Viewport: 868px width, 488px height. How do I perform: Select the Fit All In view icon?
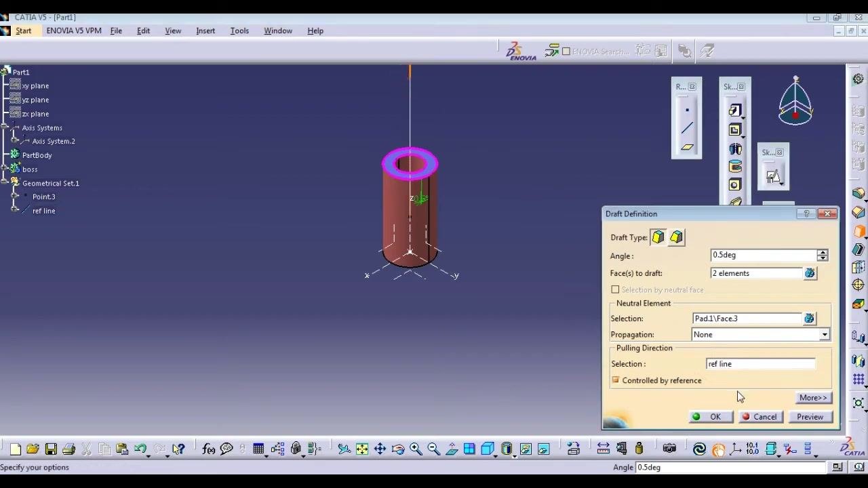[x=362, y=449]
